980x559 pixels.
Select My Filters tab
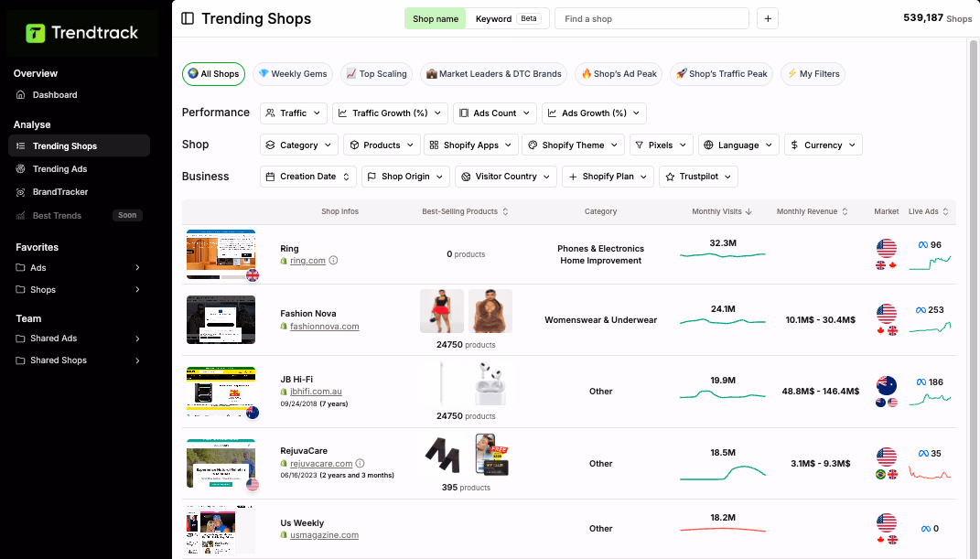pyautogui.click(x=813, y=74)
